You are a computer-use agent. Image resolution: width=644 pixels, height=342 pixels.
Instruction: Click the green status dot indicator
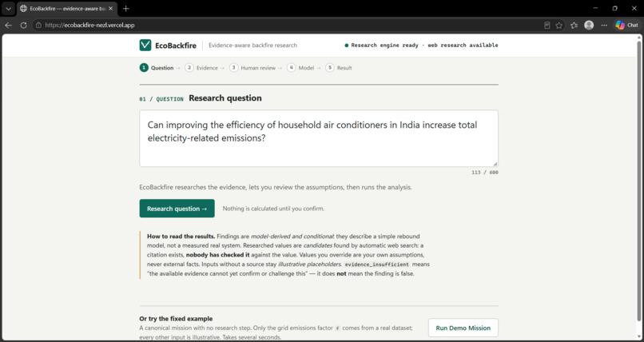347,46
